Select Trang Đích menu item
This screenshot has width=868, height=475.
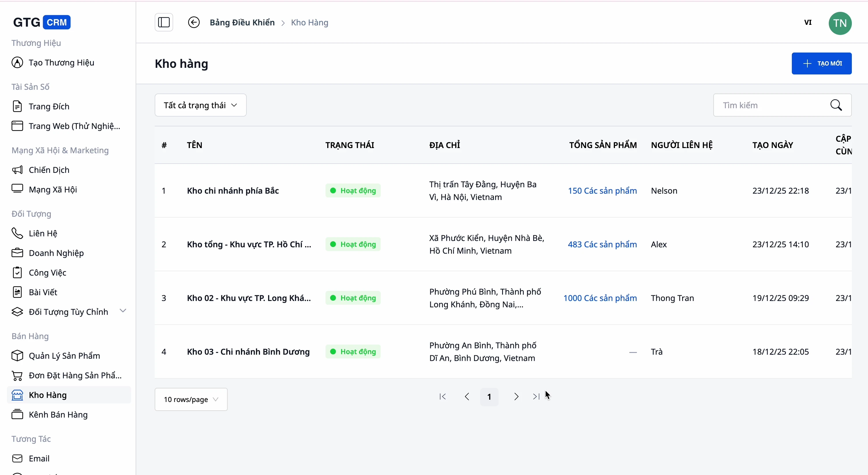click(x=49, y=106)
